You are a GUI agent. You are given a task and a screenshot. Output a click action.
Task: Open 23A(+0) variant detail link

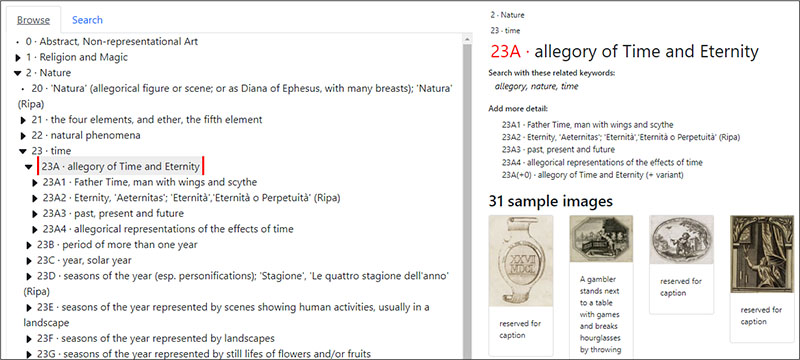592,175
